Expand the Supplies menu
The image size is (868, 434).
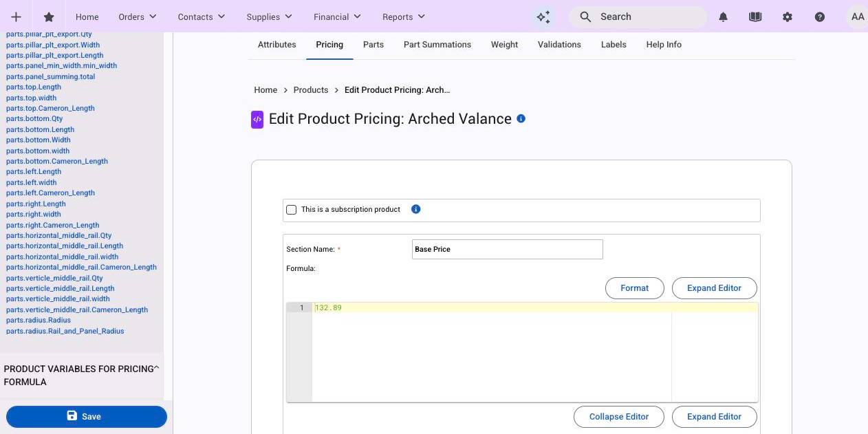(269, 17)
